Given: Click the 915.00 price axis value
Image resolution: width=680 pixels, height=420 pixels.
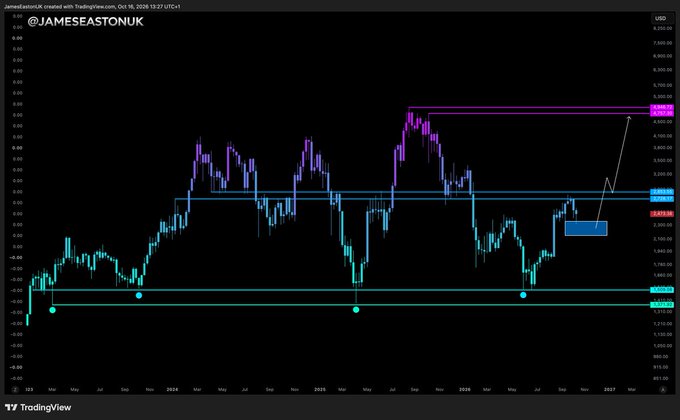Looking at the screenshot, I should pyautogui.click(x=662, y=367).
